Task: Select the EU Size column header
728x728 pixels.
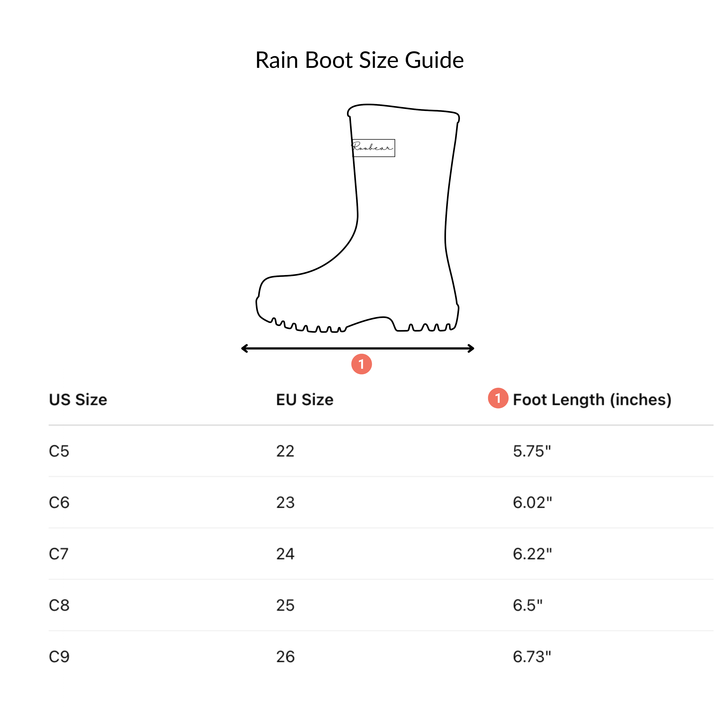Action: point(305,400)
